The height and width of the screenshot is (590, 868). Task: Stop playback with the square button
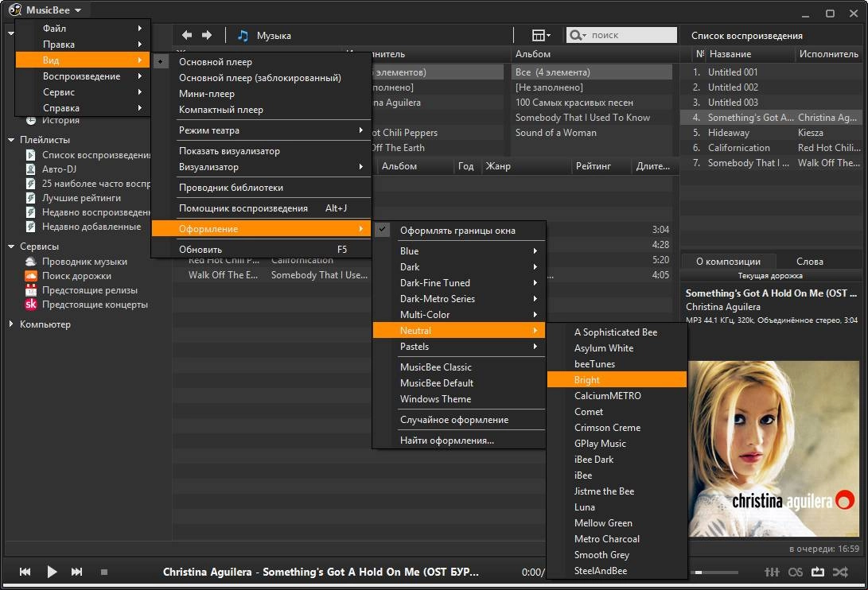point(103,572)
